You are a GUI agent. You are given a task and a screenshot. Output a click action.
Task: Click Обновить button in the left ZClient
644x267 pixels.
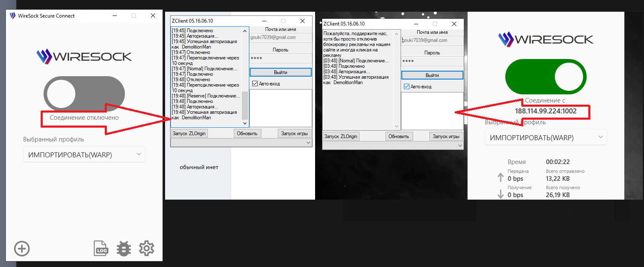247,133
